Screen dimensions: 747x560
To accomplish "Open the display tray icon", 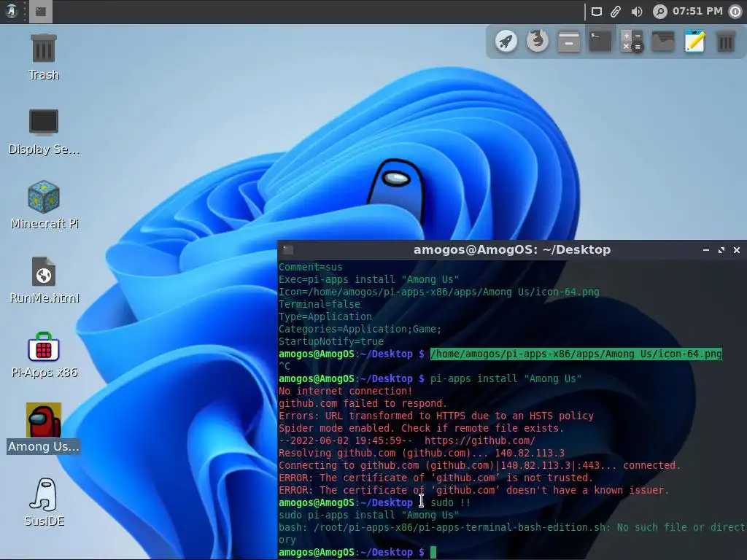I will pos(597,12).
